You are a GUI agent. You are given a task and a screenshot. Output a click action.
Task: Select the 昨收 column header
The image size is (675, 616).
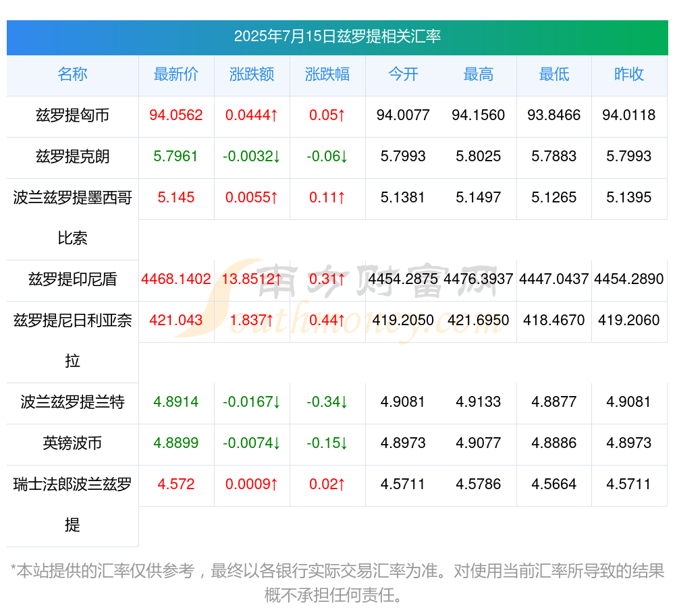pos(629,74)
